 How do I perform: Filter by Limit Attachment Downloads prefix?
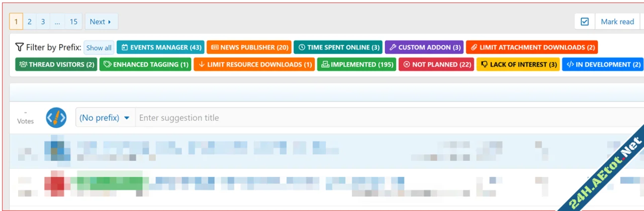(x=531, y=47)
